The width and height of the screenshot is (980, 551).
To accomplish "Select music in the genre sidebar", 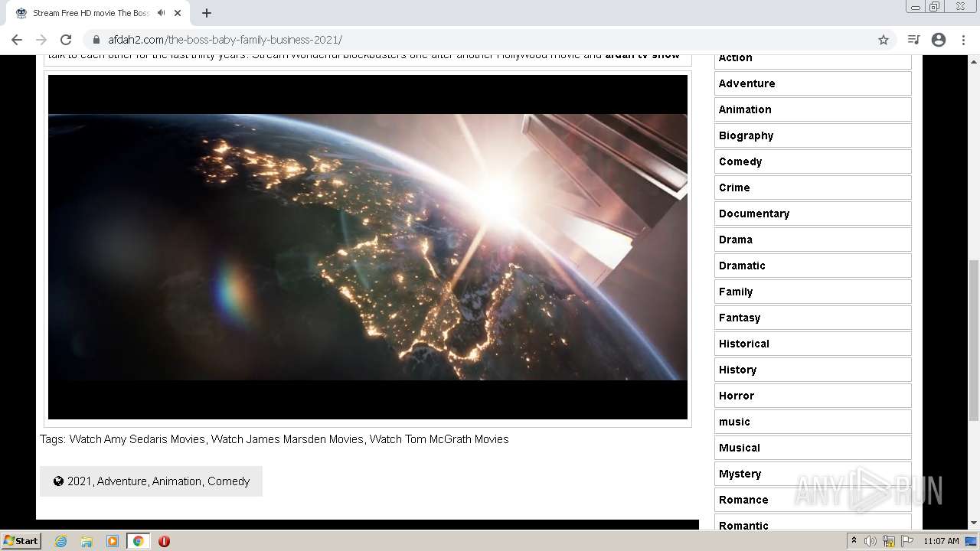I will click(x=812, y=422).
